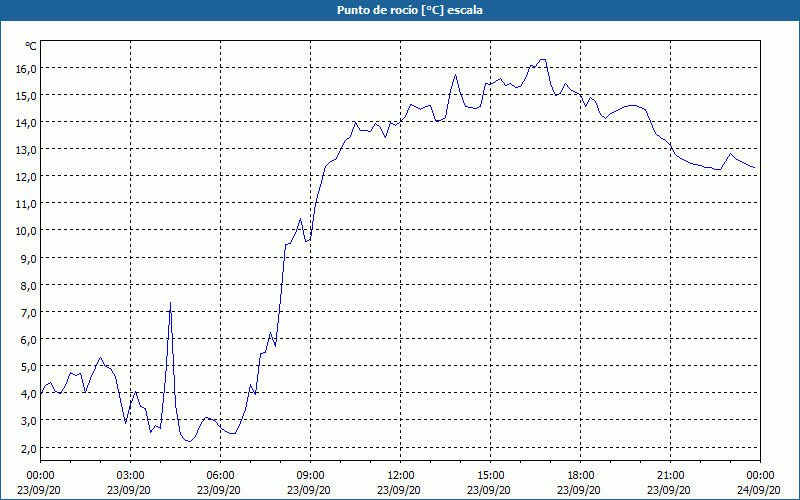Screen dimensions: 800x500
Task: Click the 12:00 time axis label
Action: point(401,476)
